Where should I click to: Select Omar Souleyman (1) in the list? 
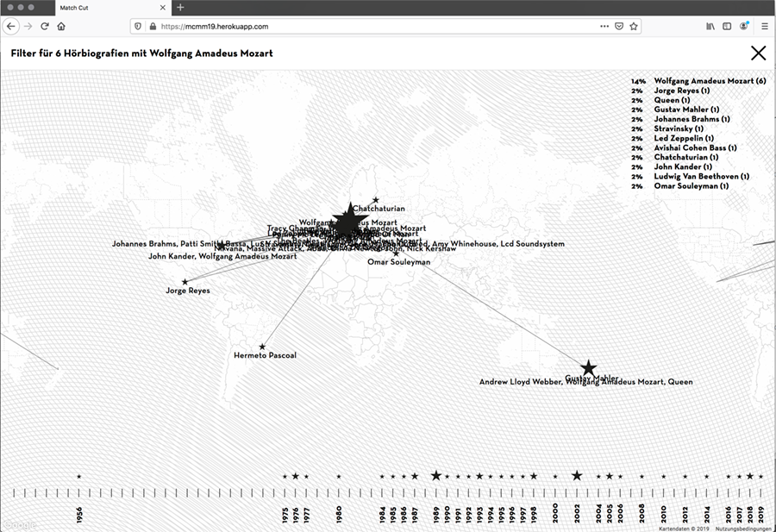691,186
